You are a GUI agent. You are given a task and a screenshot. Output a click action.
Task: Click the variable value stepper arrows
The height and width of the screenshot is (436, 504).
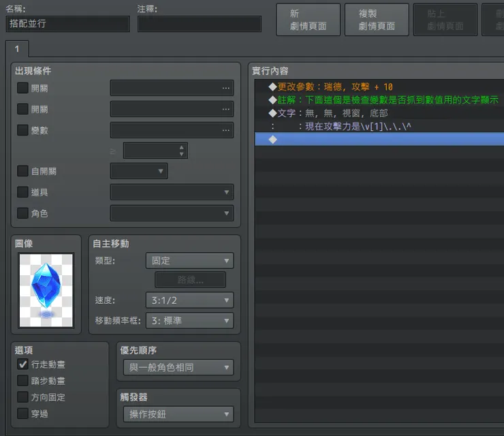click(x=182, y=151)
